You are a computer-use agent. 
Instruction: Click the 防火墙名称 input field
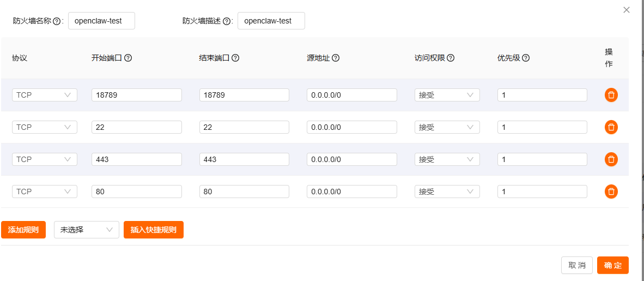pyautogui.click(x=101, y=21)
